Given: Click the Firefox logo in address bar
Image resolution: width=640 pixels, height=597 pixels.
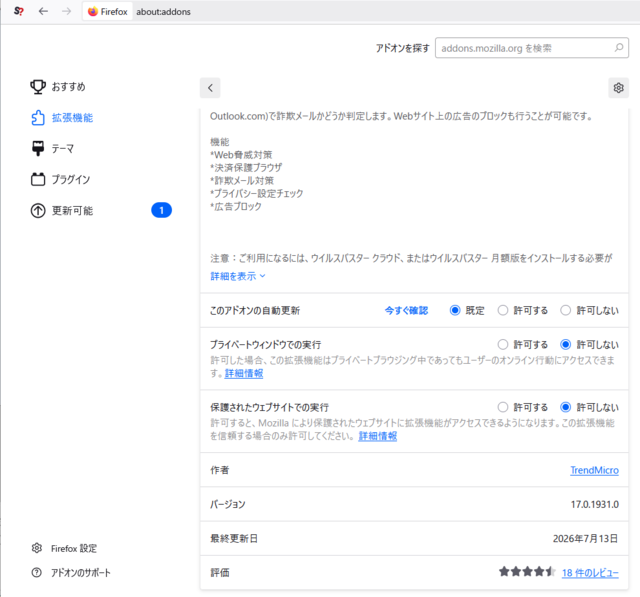Looking at the screenshot, I should pos(93,11).
